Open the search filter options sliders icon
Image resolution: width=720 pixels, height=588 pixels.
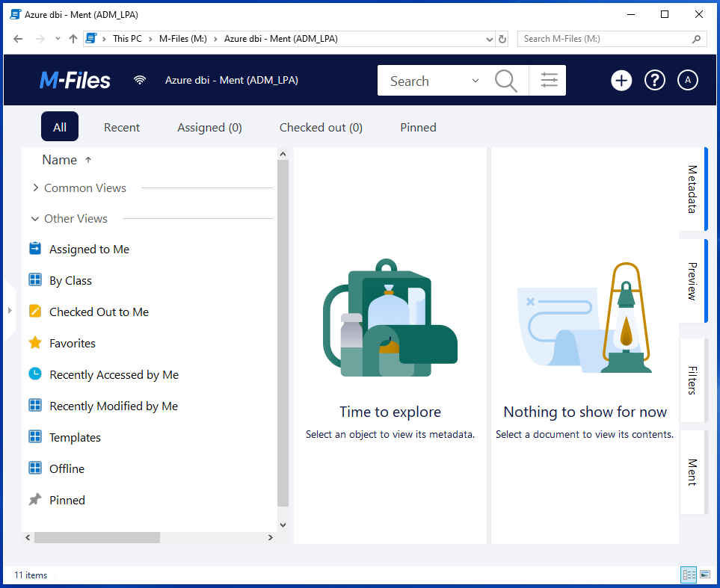point(549,81)
